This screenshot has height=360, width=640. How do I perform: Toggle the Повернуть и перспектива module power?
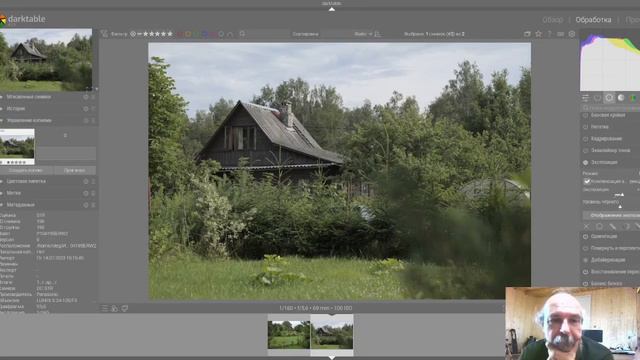click(585, 248)
